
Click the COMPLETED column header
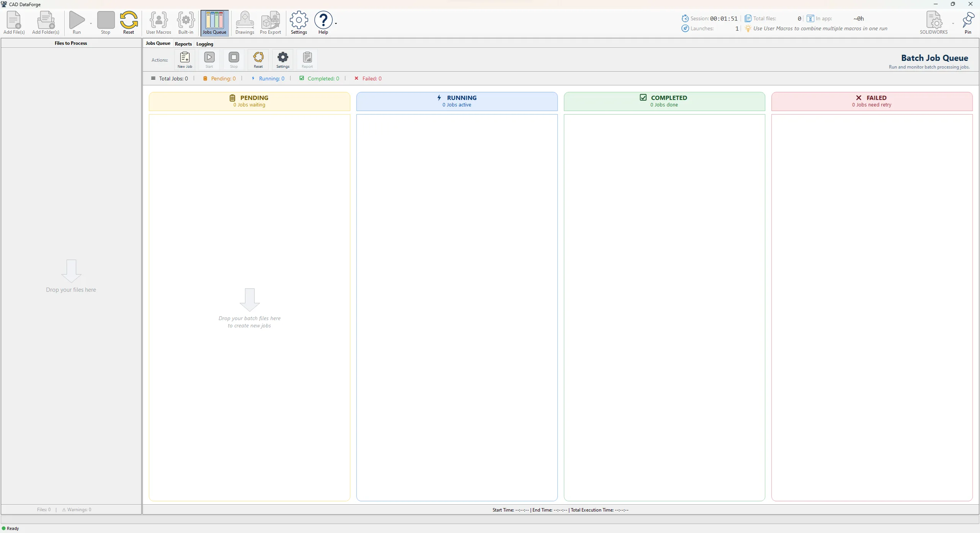665,101
